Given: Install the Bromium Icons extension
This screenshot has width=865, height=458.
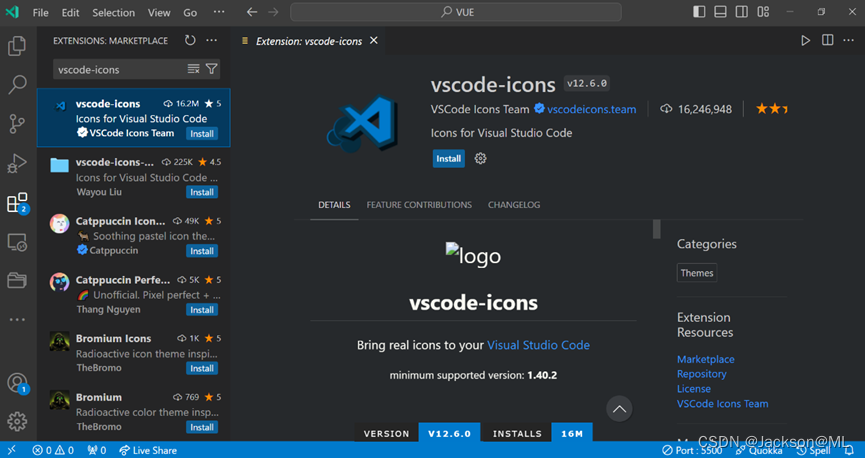Looking at the screenshot, I should (202, 369).
